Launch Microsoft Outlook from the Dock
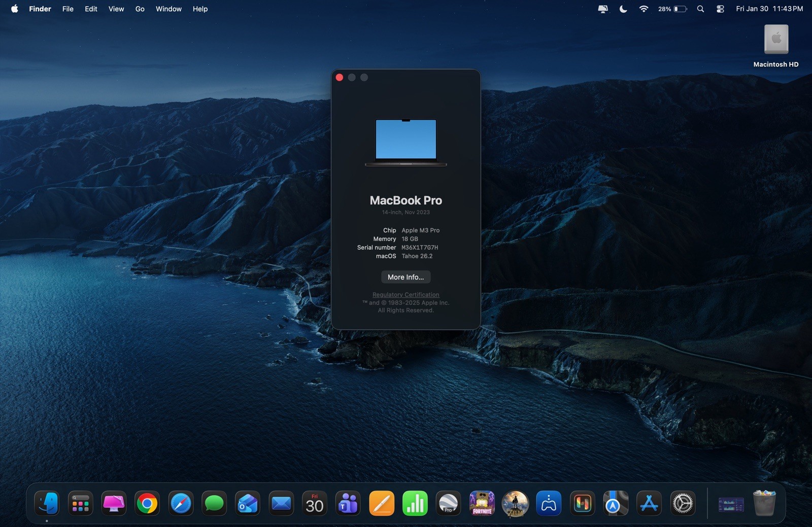 tap(248, 504)
